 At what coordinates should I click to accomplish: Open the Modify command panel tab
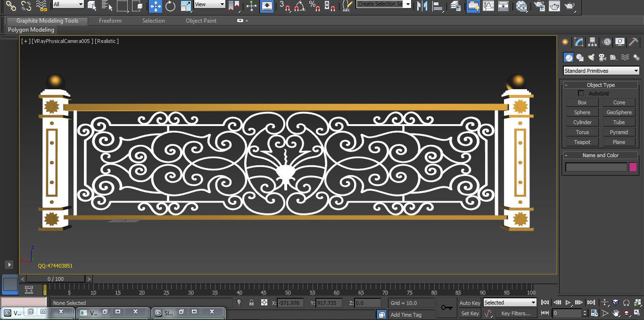(x=579, y=42)
